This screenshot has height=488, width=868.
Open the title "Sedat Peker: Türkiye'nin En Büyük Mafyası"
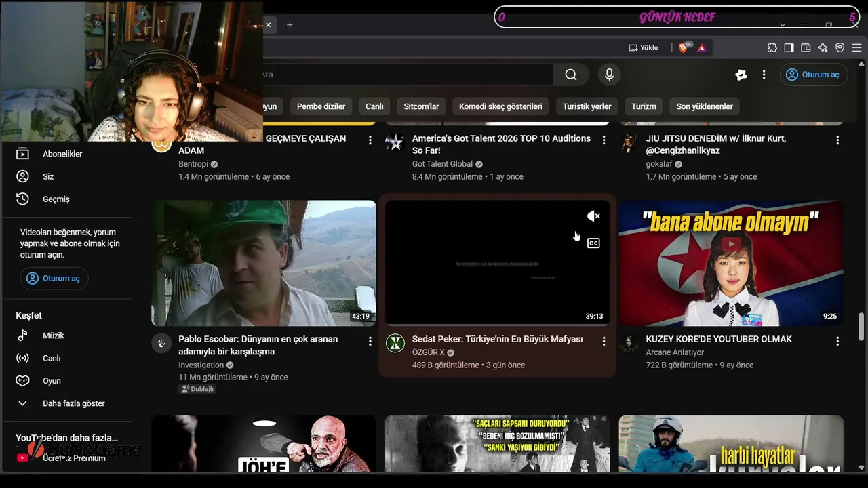point(497,339)
